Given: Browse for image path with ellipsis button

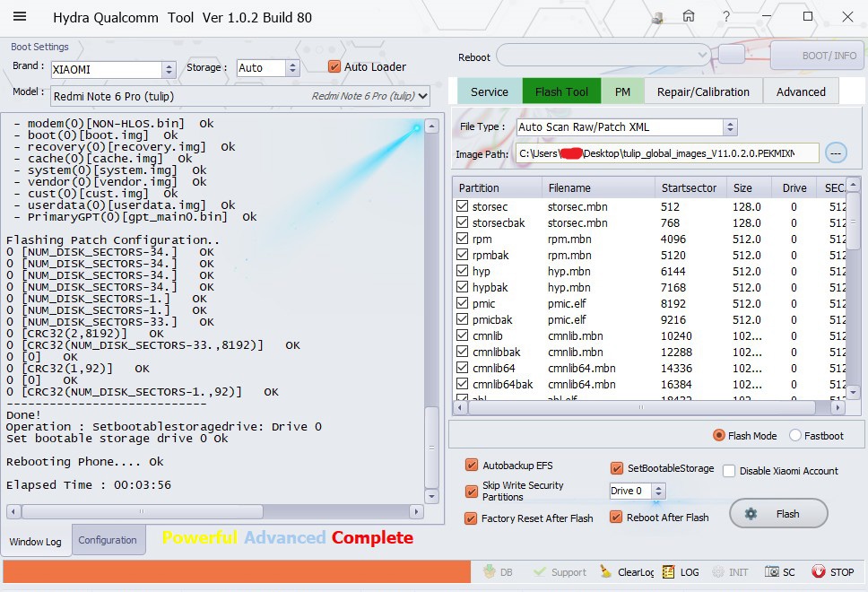Looking at the screenshot, I should (x=836, y=153).
